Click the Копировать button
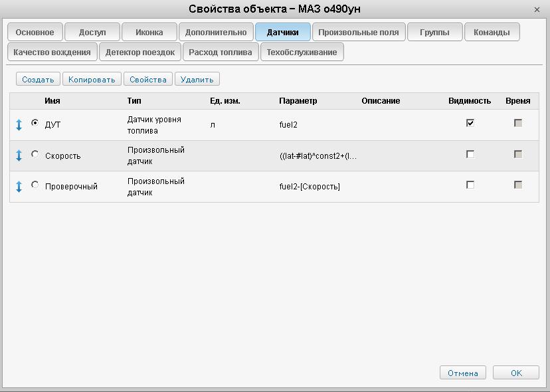Screen dimensions: 550x392 pos(92,79)
